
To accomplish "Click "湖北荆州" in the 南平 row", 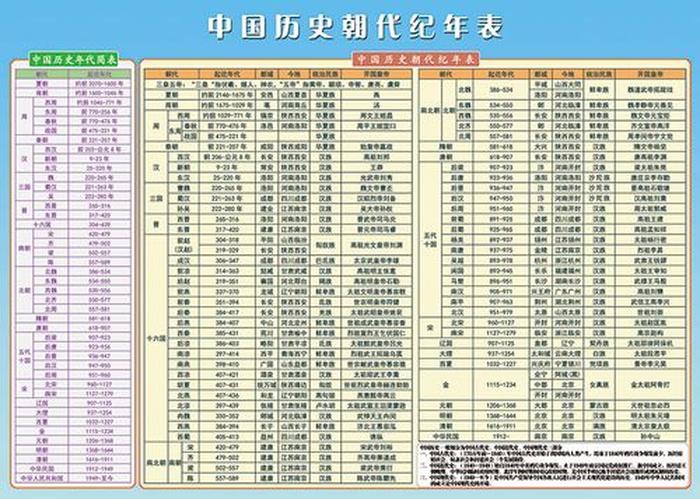I will tap(568, 302).
